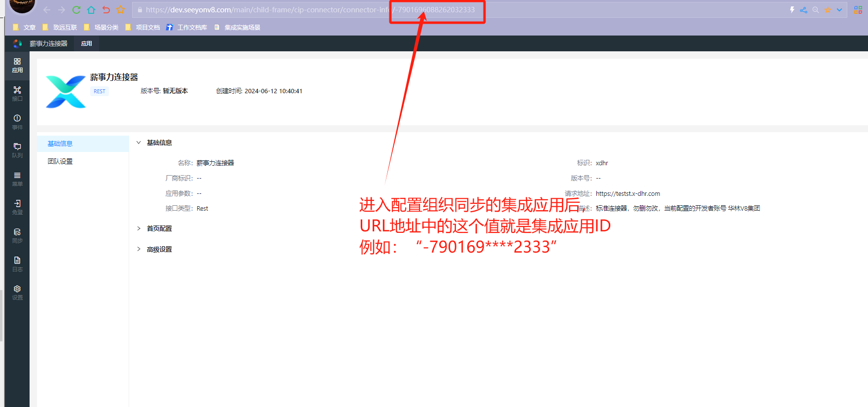Open the 同步 sidebar section
This screenshot has width=868, height=407.
pyautogui.click(x=17, y=235)
